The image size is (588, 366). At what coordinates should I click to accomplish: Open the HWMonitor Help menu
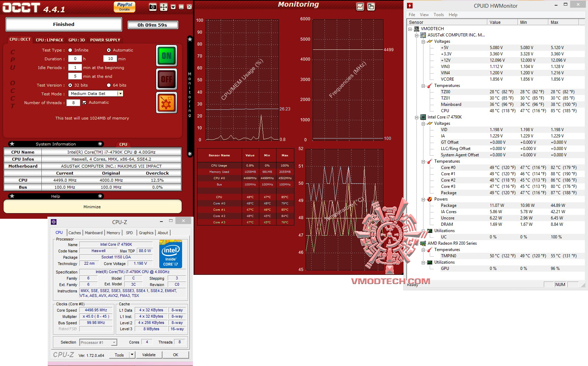pyautogui.click(x=453, y=15)
